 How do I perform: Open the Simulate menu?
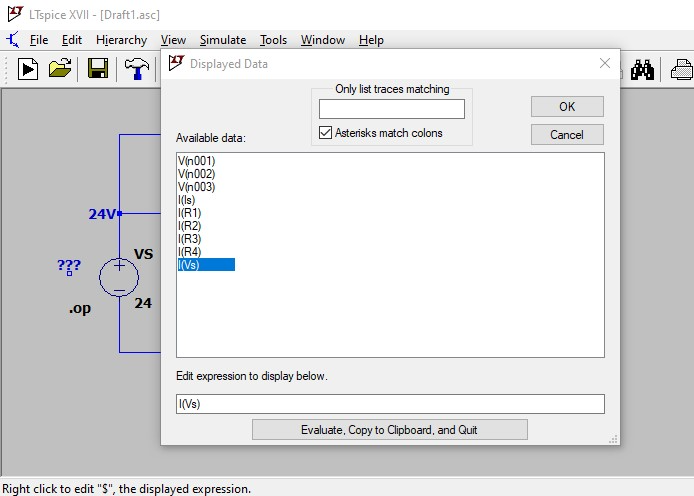pyautogui.click(x=223, y=40)
